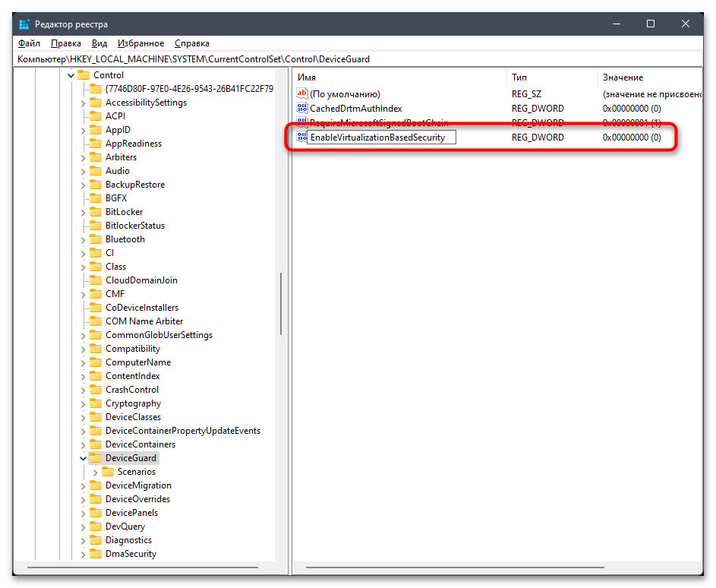
Task: Open the Вид menu
Action: 99,43
